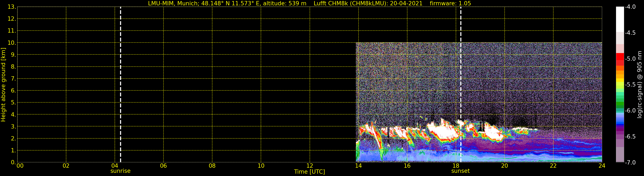This screenshot has width=644, height=176.
Task: Click the '10.' height tick label
Action: pyautogui.click(x=12, y=43)
